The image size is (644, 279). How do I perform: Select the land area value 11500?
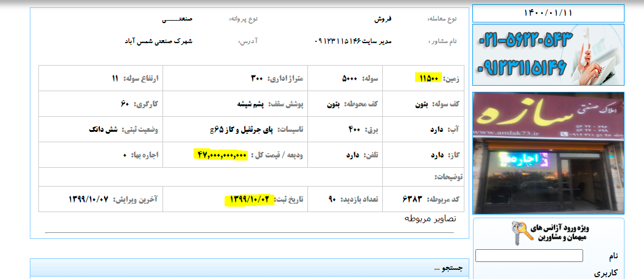(430, 78)
